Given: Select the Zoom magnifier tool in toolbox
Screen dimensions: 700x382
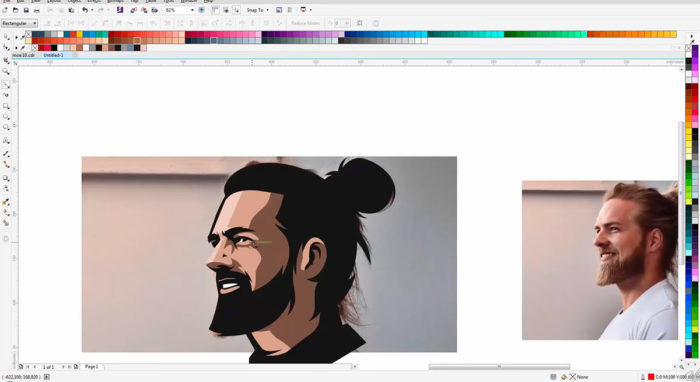Looking at the screenshot, I should (x=6, y=71).
